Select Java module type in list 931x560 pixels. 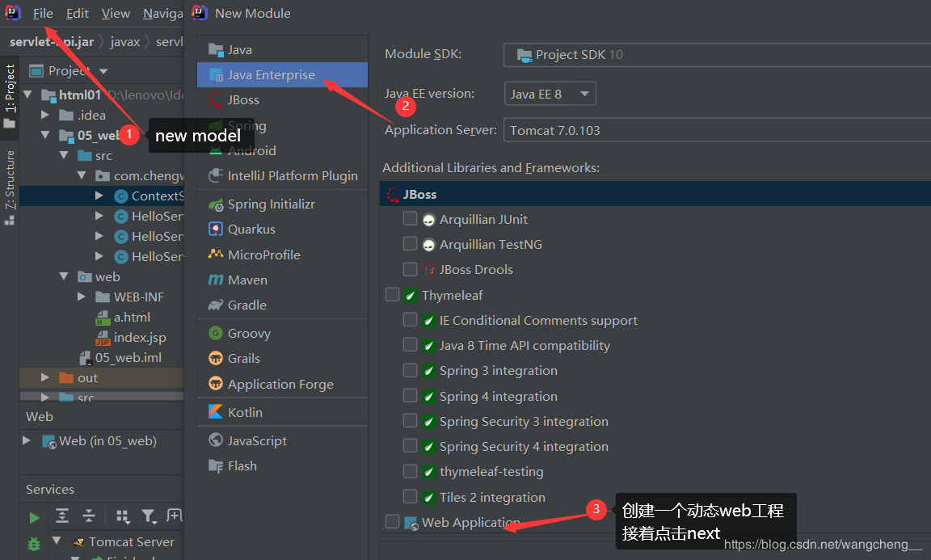282,50
